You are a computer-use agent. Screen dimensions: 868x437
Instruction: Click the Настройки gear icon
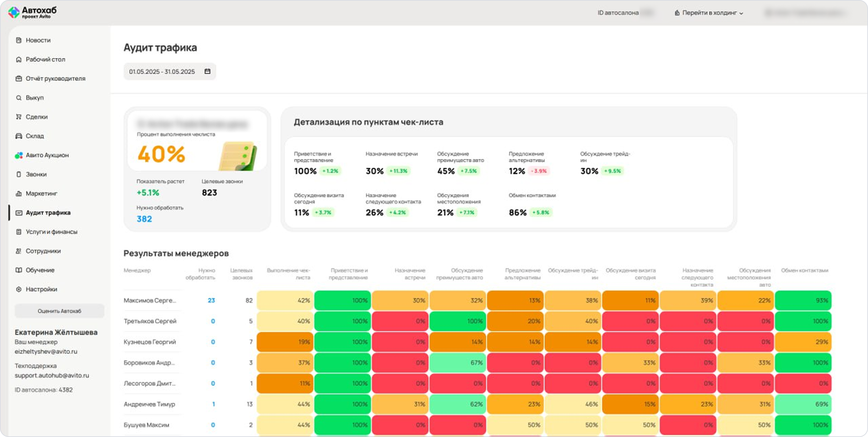pos(19,289)
